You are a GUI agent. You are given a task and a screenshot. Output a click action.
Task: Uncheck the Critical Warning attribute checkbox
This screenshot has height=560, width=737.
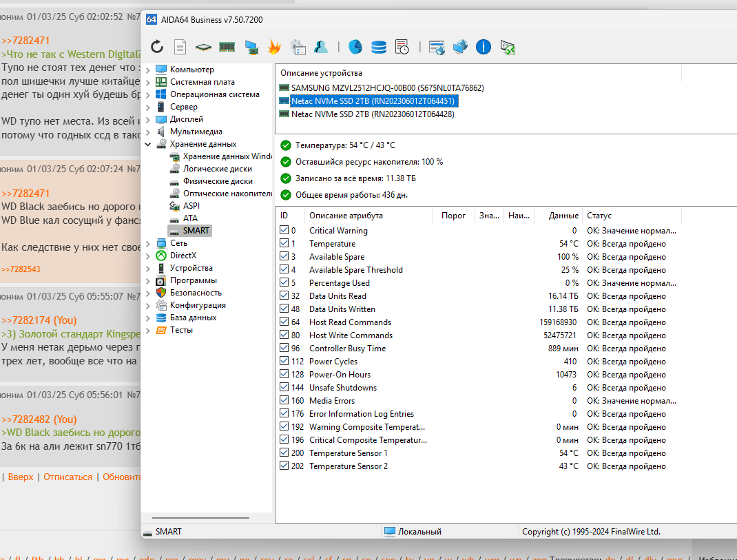click(x=284, y=230)
